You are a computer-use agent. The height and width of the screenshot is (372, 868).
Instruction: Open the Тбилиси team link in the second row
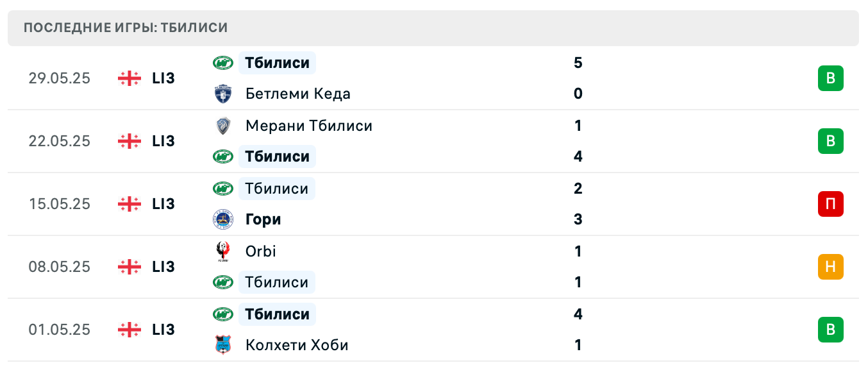(277, 156)
